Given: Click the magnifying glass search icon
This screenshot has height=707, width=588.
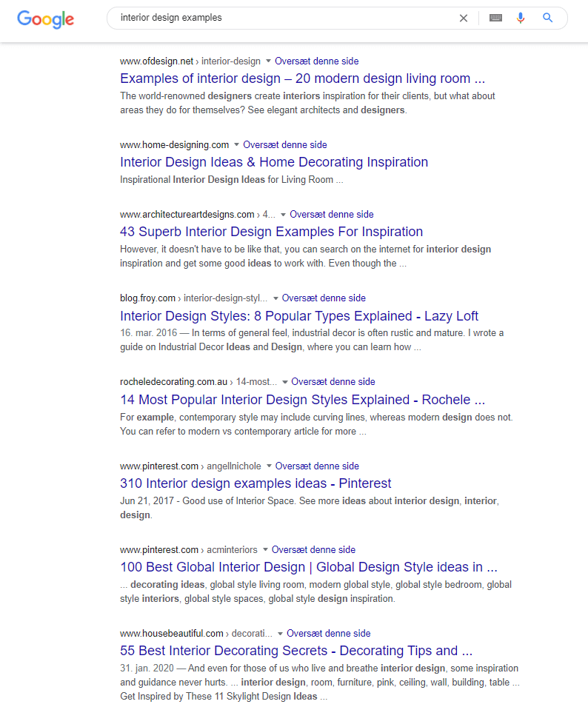Looking at the screenshot, I should point(548,18).
